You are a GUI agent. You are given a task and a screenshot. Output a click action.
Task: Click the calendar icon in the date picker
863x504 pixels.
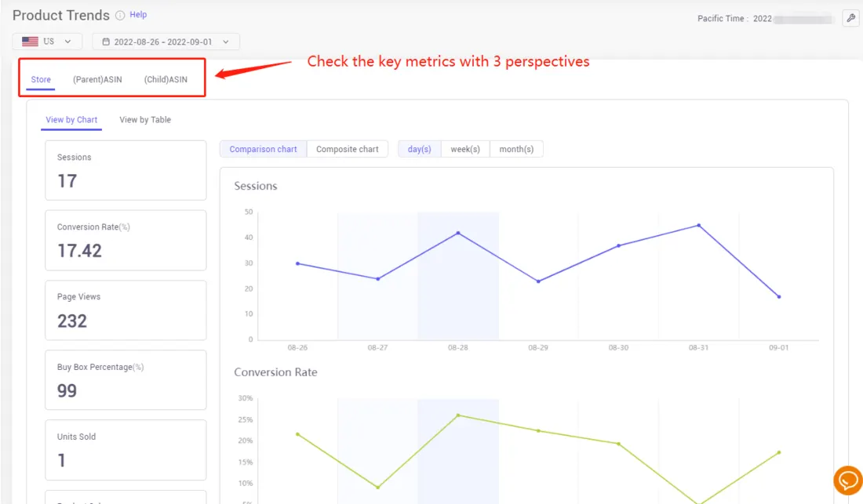[105, 42]
